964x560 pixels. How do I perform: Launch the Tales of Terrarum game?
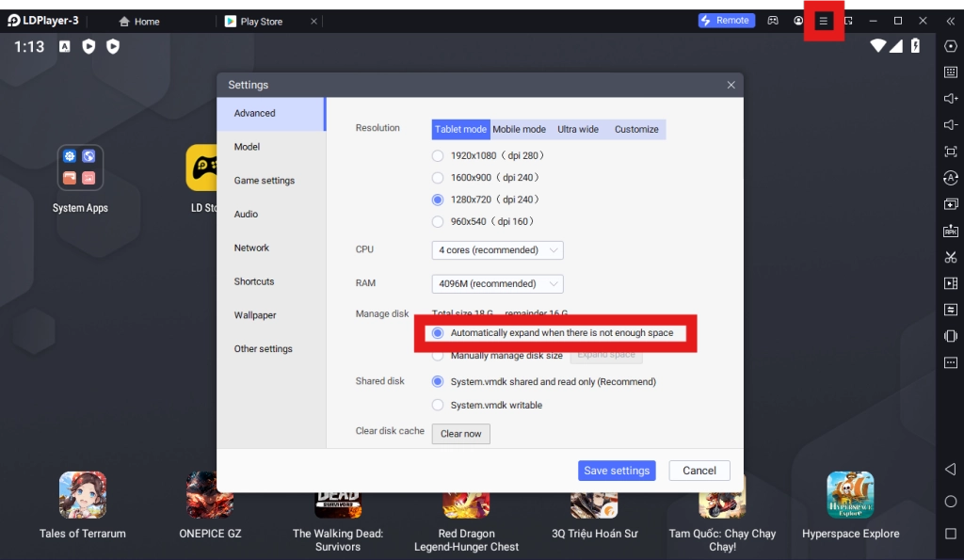83,494
